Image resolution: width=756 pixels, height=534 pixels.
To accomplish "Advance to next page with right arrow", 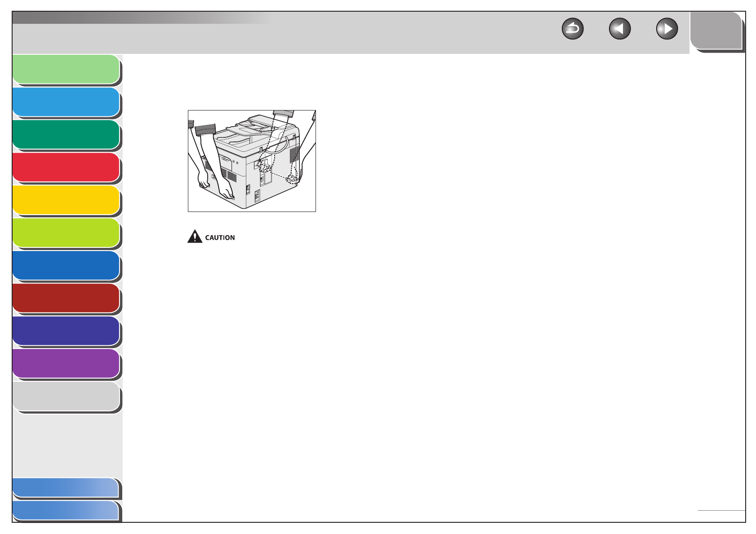I will click(x=667, y=29).
